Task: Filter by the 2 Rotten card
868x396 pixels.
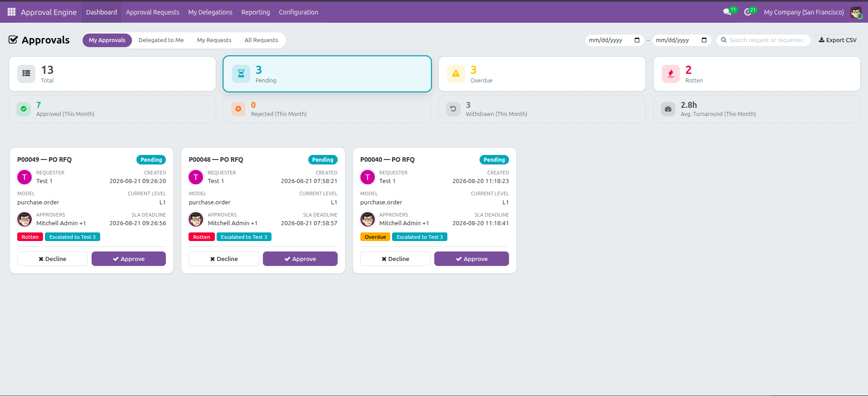Action: point(757,74)
